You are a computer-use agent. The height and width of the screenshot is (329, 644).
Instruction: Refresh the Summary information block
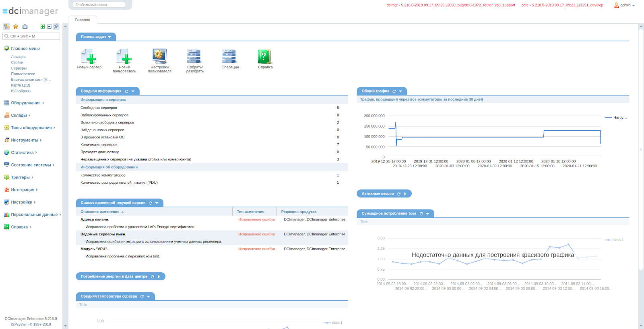point(126,91)
